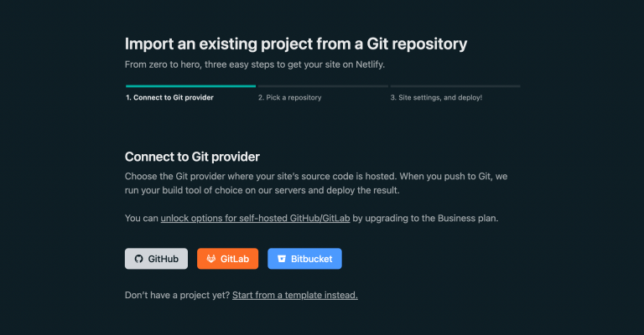
Task: Follow the Start from a template link
Action: click(295, 296)
